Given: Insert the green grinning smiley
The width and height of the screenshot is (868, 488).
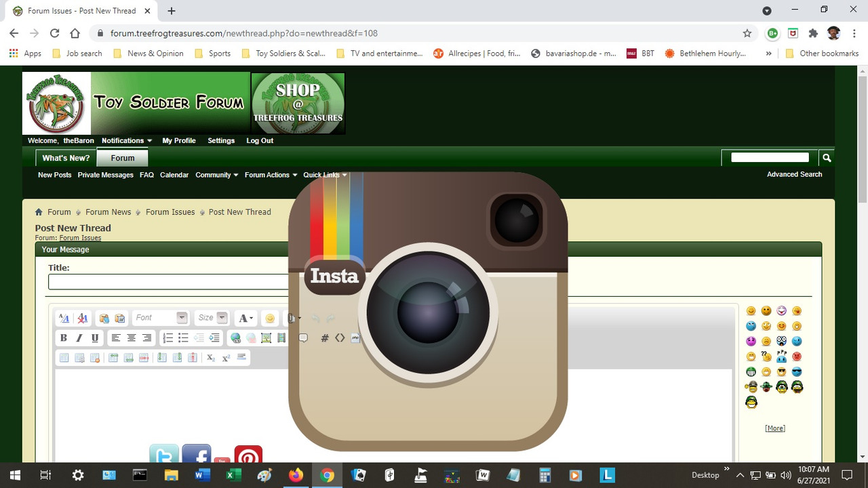Looking at the screenshot, I should [x=751, y=371].
